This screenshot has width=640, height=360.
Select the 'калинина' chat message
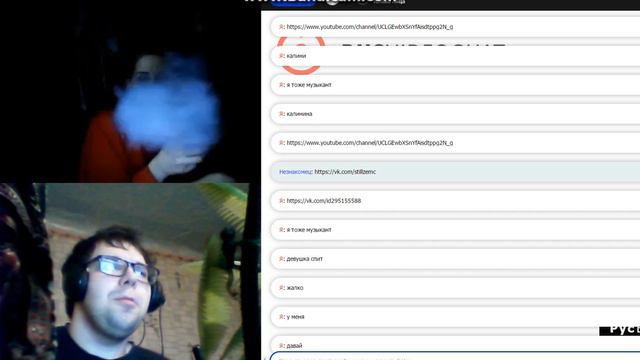[455, 114]
